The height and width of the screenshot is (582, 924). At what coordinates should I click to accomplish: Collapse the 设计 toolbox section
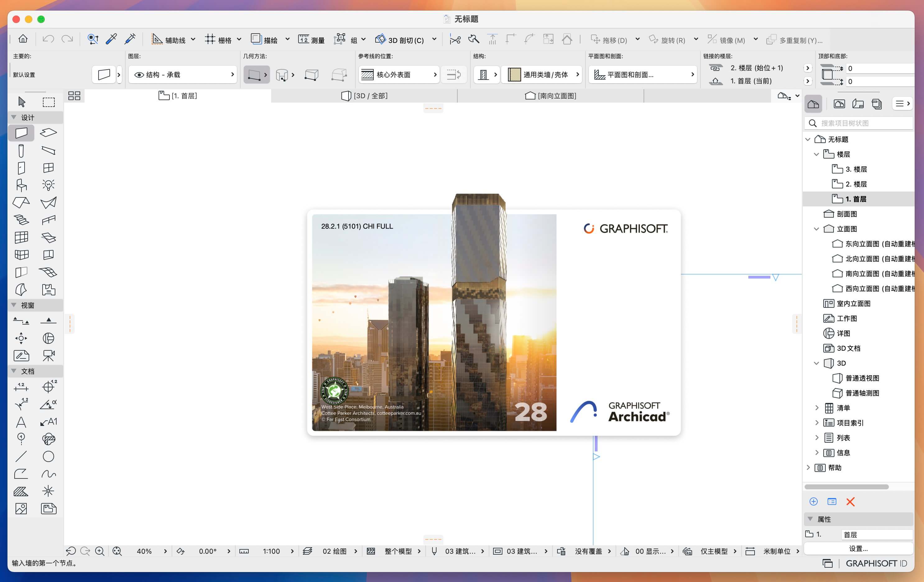point(14,118)
